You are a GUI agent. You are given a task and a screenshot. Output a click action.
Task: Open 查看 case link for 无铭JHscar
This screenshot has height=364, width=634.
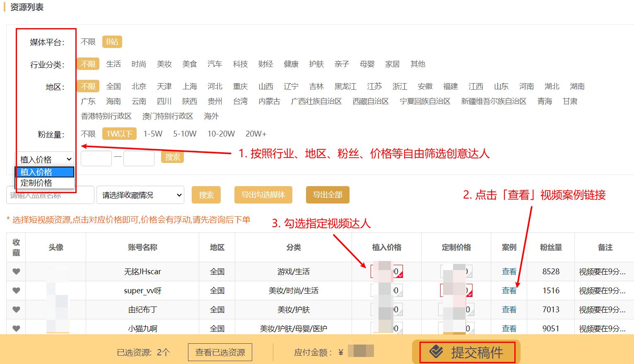coord(509,272)
